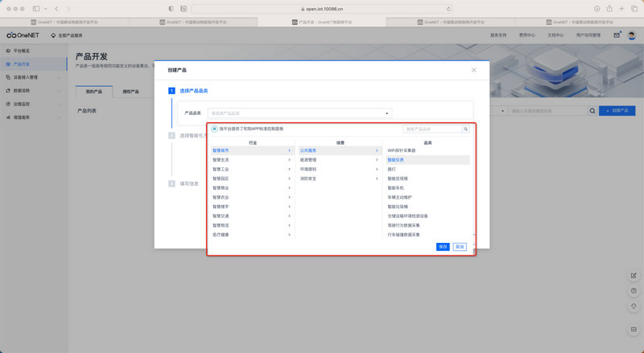Click the Safari sidebar toggle icon
The image size is (644, 353).
coord(36,8)
